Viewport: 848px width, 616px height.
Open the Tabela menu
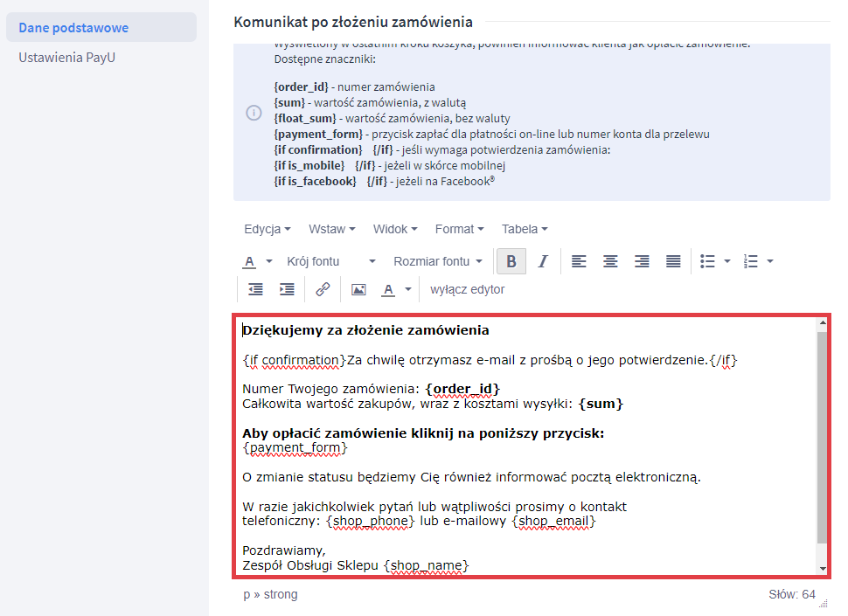coord(525,229)
